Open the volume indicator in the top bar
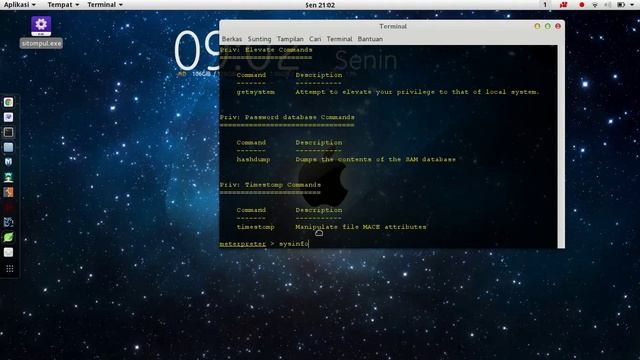This screenshot has height=360, width=640. [x=608, y=5]
